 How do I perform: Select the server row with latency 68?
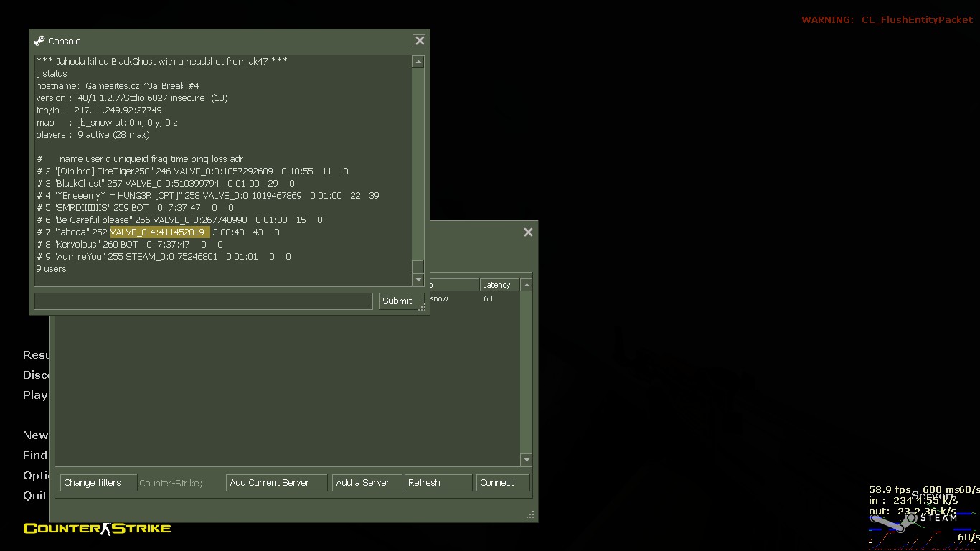click(x=473, y=299)
